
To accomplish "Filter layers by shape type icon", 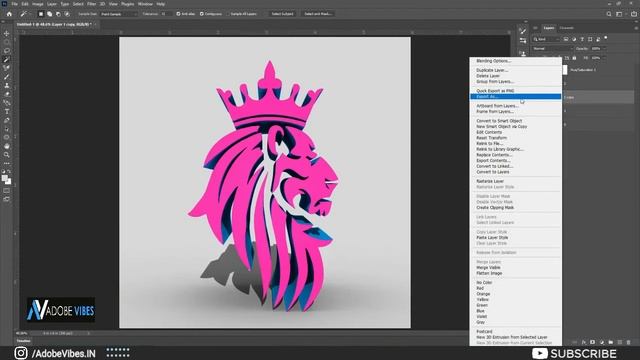I will [590, 39].
